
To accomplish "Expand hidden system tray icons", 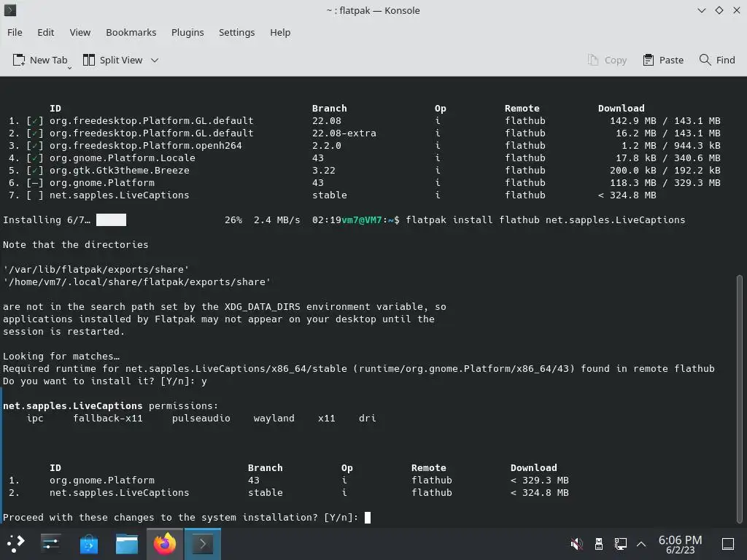I will (641, 543).
